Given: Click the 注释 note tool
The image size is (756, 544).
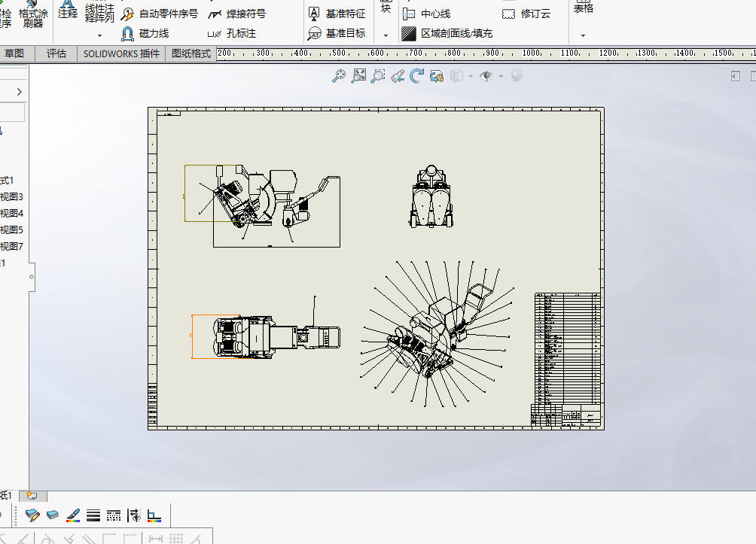Looking at the screenshot, I should (x=68, y=10).
